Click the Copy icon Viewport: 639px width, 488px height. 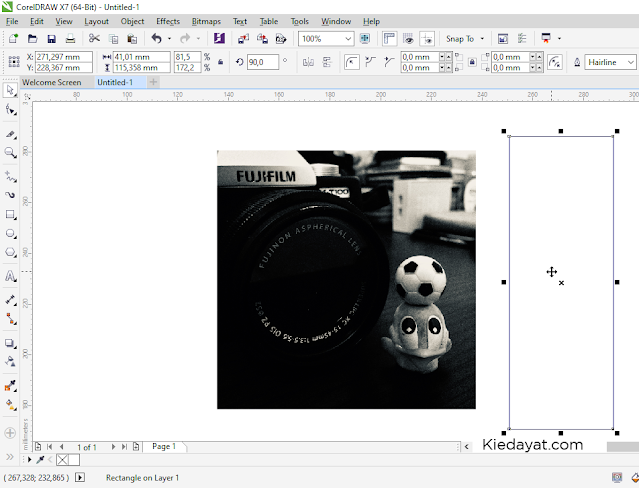(113, 39)
